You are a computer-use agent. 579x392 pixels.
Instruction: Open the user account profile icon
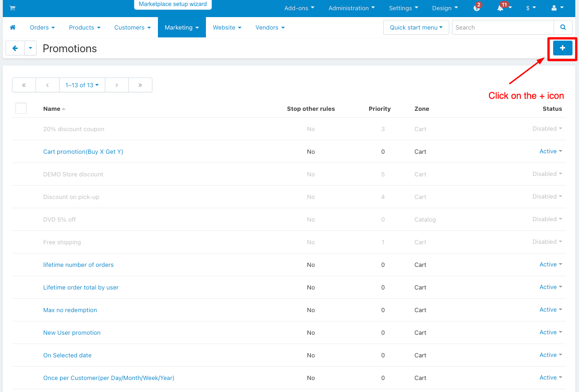[557, 8]
